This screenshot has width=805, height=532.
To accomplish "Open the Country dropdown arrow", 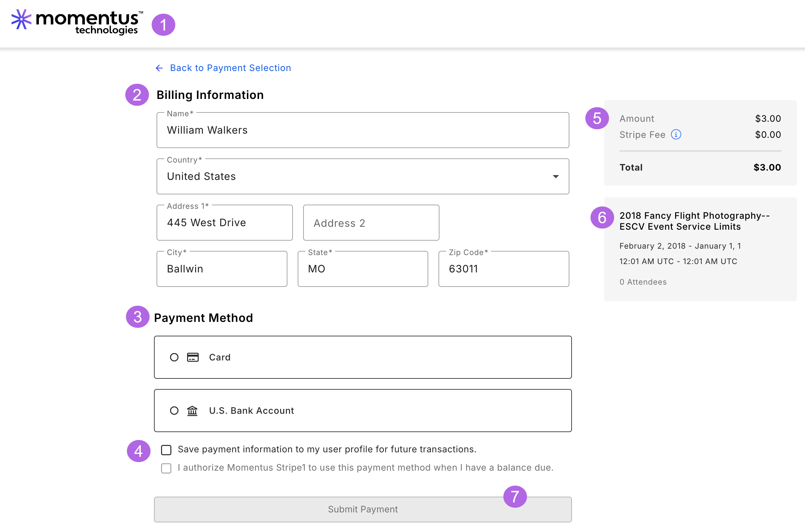I will tap(556, 176).
